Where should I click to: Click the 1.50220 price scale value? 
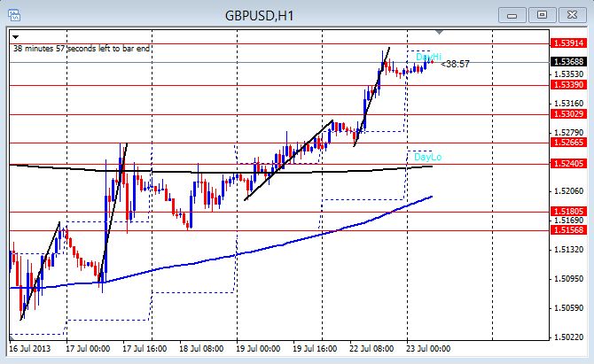pos(568,337)
